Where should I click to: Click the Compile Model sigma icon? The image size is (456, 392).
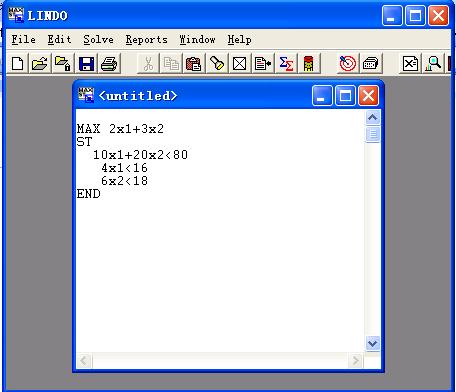[x=286, y=63]
